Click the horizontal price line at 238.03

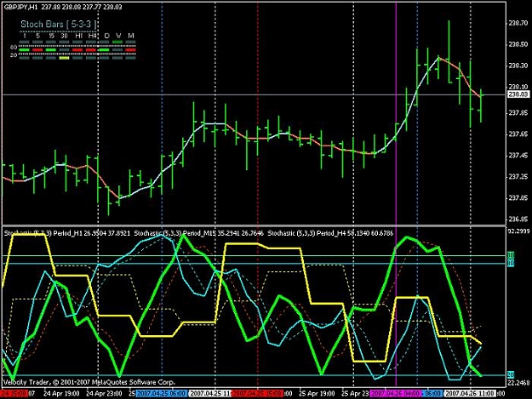254,94
